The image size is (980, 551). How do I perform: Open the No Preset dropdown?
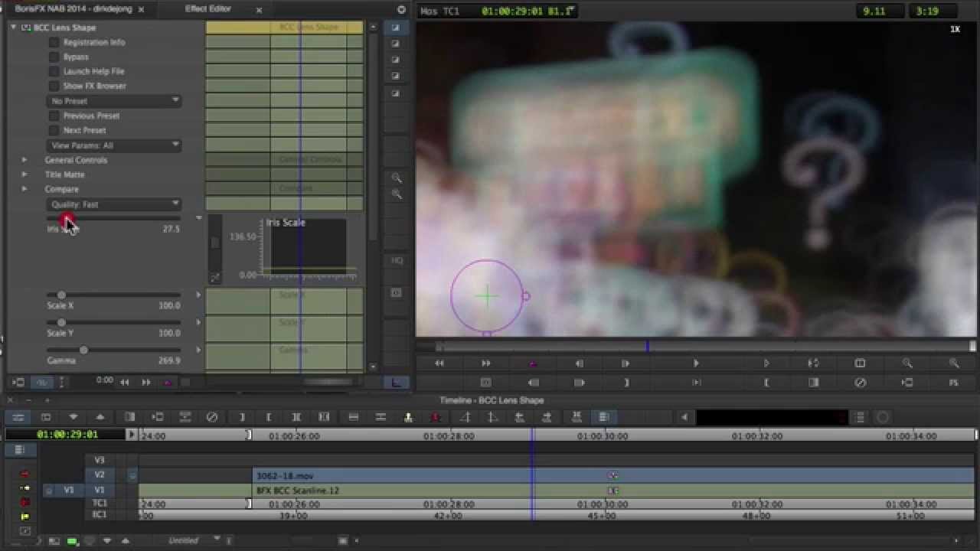coord(113,101)
